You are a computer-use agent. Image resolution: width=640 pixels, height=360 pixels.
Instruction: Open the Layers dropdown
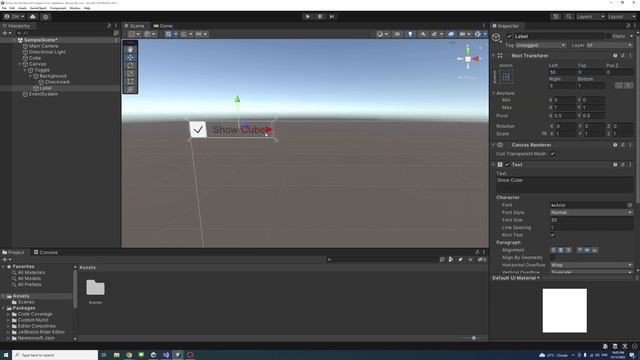590,17
